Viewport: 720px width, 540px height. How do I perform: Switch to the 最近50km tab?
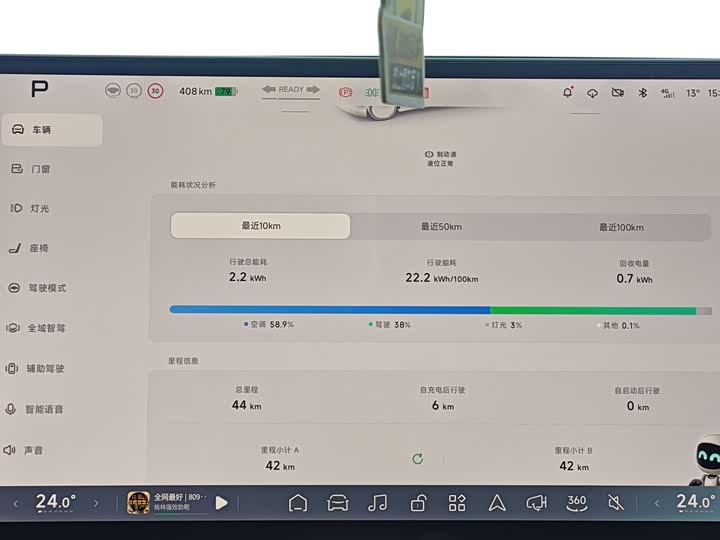(x=441, y=227)
